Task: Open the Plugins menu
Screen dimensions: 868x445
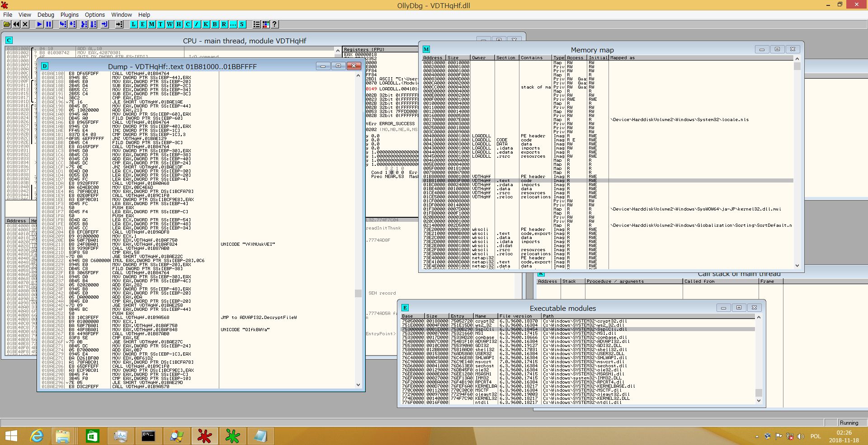Action: [x=69, y=14]
